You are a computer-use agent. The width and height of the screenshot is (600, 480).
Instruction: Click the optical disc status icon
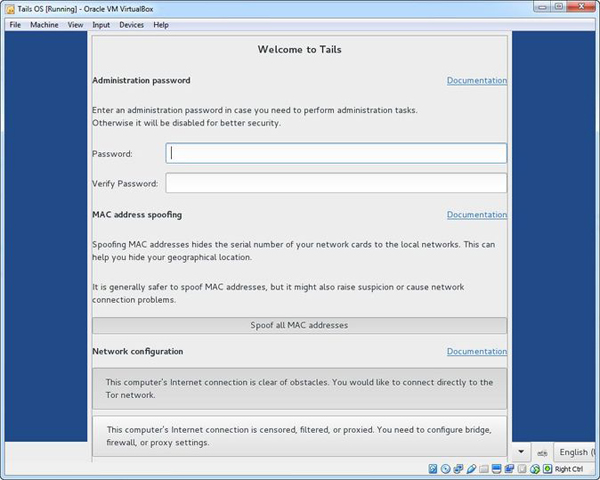click(x=445, y=469)
